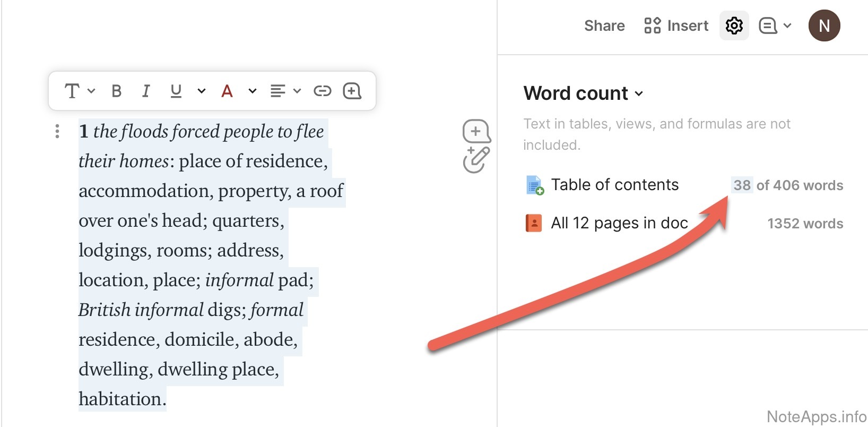
Task: Select the Table of contents page row
Action: point(614,185)
